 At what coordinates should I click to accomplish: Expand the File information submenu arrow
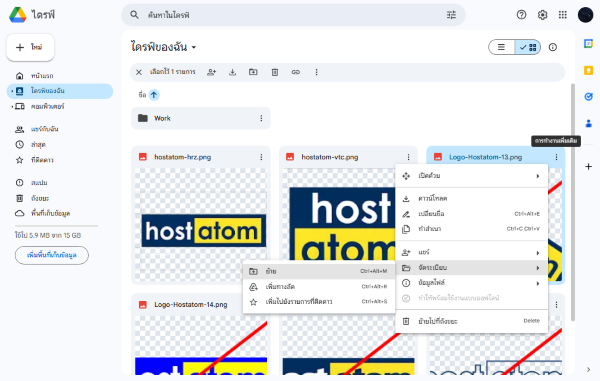click(538, 283)
